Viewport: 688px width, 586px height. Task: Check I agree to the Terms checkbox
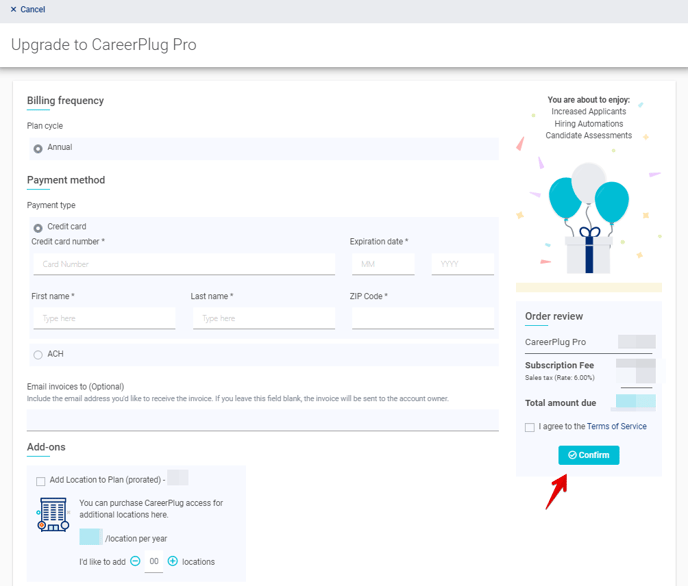pyautogui.click(x=530, y=427)
